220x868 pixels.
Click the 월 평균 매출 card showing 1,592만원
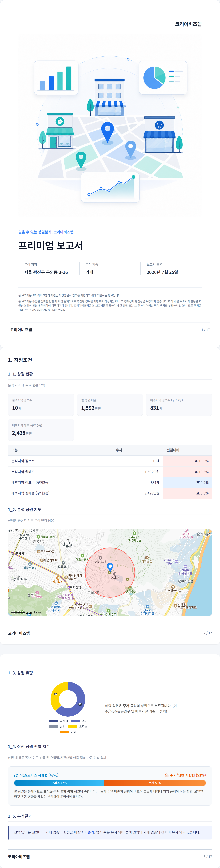110,405
